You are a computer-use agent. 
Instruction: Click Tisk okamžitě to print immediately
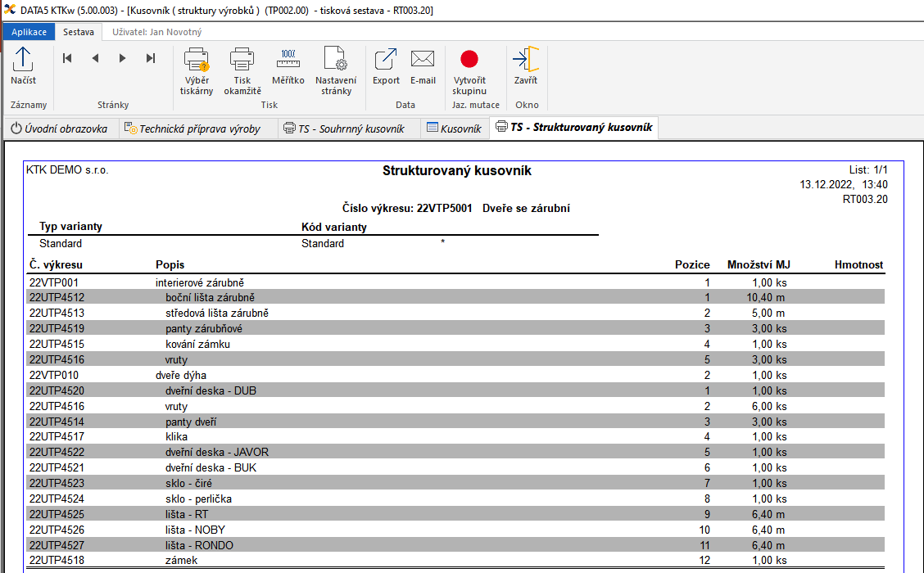pos(242,70)
